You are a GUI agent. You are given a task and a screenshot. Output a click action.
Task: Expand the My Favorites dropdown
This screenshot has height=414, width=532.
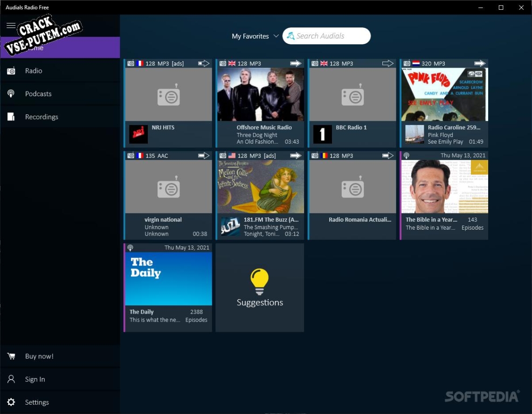point(255,36)
